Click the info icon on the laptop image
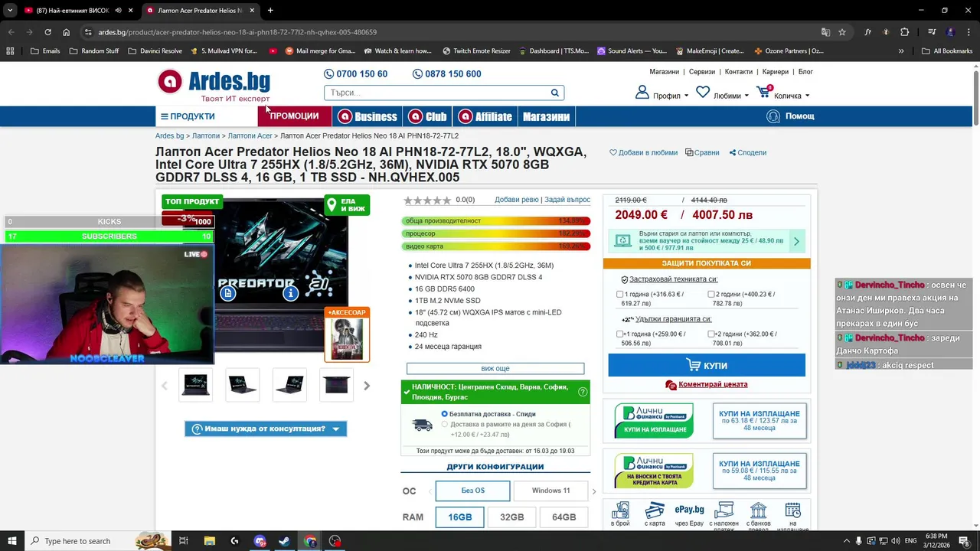 290,293
